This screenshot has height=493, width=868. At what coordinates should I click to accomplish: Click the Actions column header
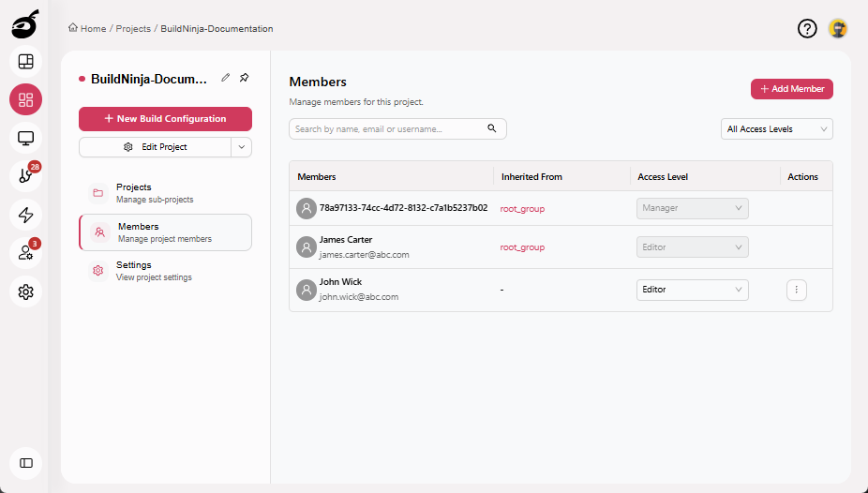802,177
